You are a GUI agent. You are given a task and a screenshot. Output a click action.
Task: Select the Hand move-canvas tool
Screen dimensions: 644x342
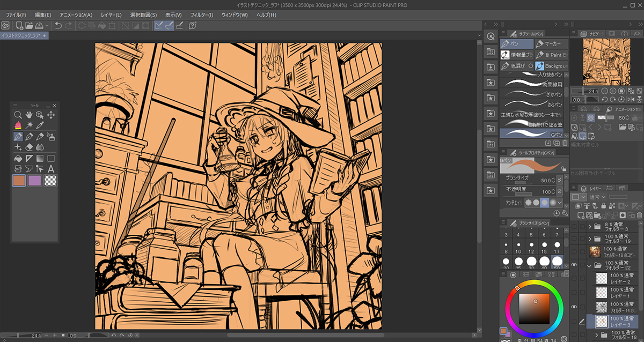pos(29,115)
